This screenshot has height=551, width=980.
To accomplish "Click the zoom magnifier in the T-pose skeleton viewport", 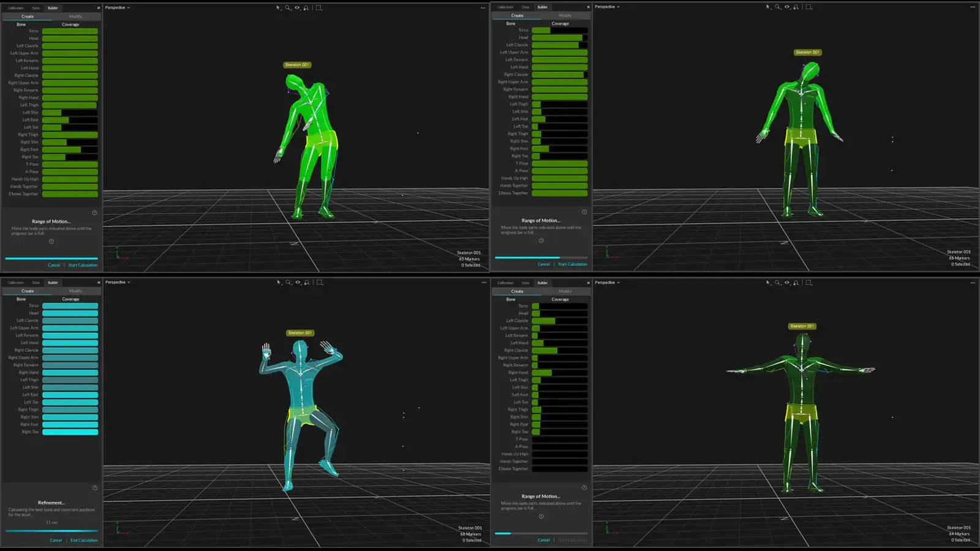I will tap(777, 282).
